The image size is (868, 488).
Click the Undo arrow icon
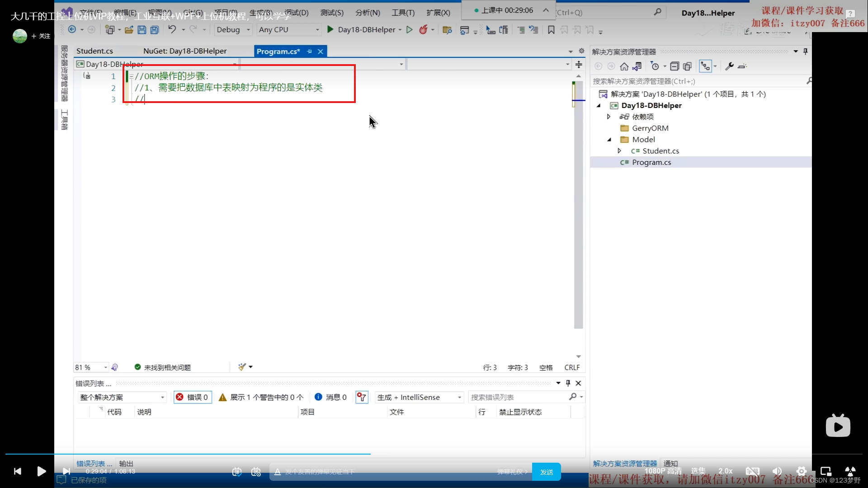[172, 30]
